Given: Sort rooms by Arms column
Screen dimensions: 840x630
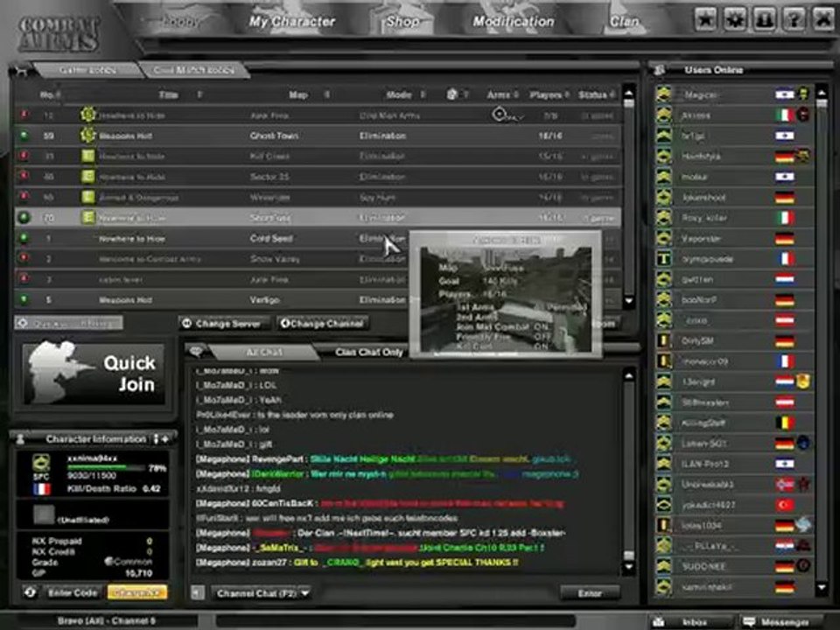Looking at the screenshot, I should pos(502,94).
